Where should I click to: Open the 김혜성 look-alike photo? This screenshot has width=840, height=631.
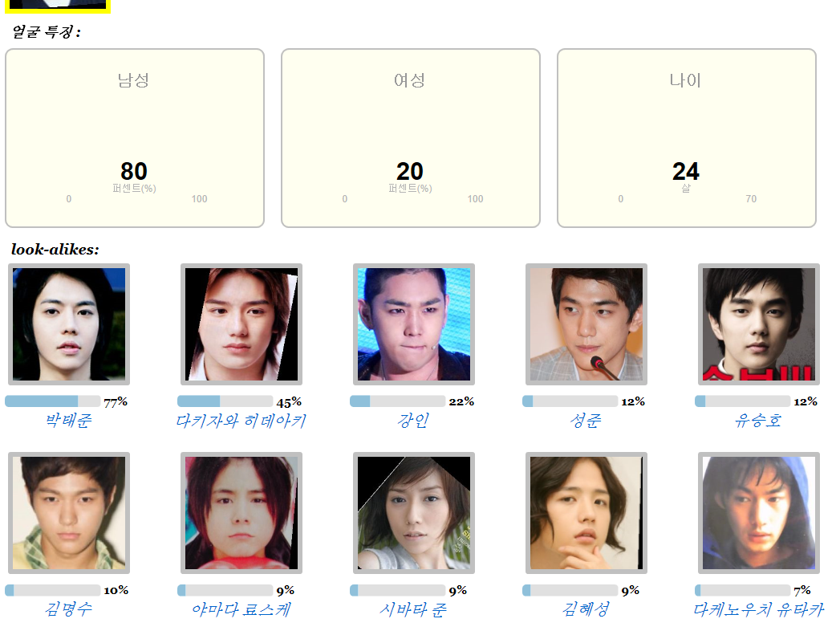pyautogui.click(x=586, y=513)
